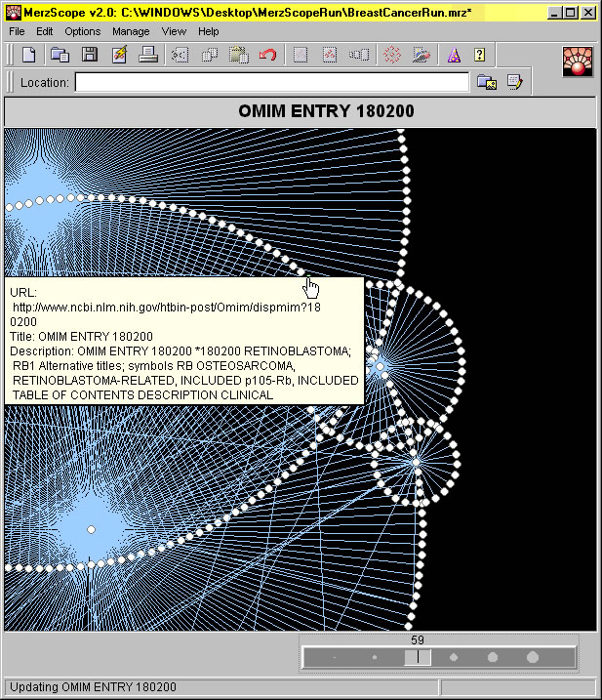Click the largest dot on zoom slider
Screen dimensions: 602x700
[533, 657]
